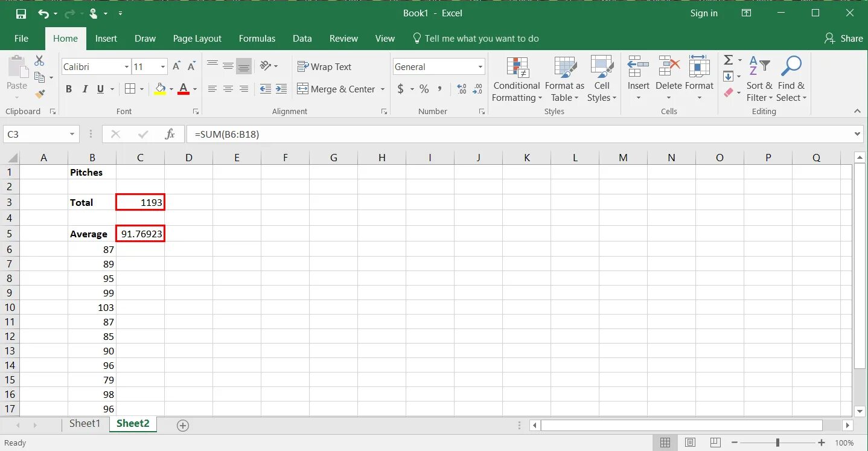This screenshot has height=451, width=868.
Task: Toggle Top Align vertical alignment
Action: coord(212,66)
